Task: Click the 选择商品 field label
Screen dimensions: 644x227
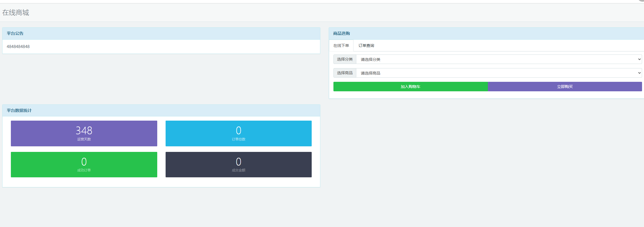Action: click(345, 73)
